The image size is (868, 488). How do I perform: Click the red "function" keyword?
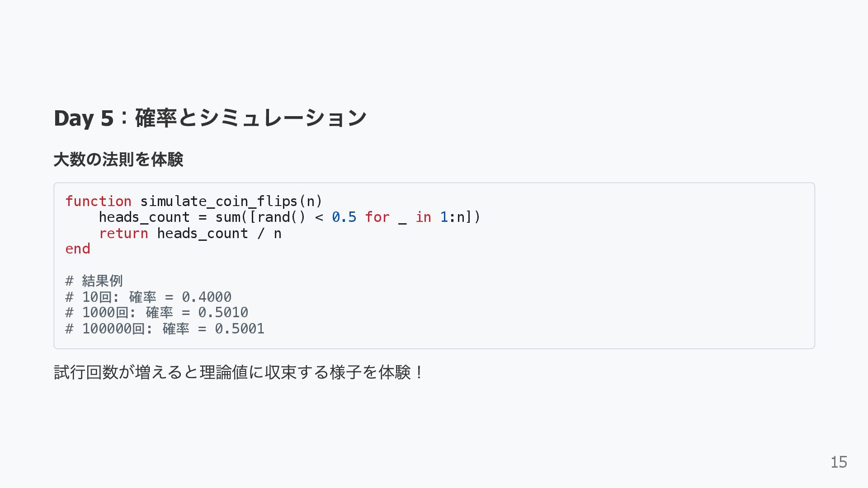(x=98, y=201)
